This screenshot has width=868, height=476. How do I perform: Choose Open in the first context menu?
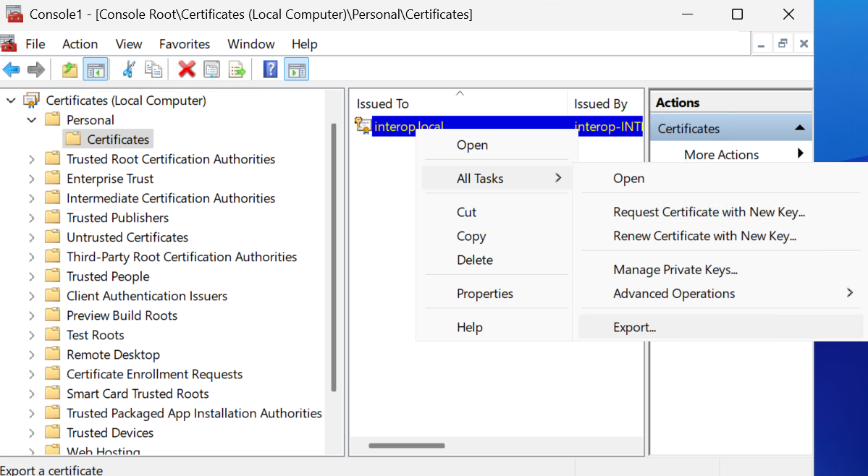496,145
